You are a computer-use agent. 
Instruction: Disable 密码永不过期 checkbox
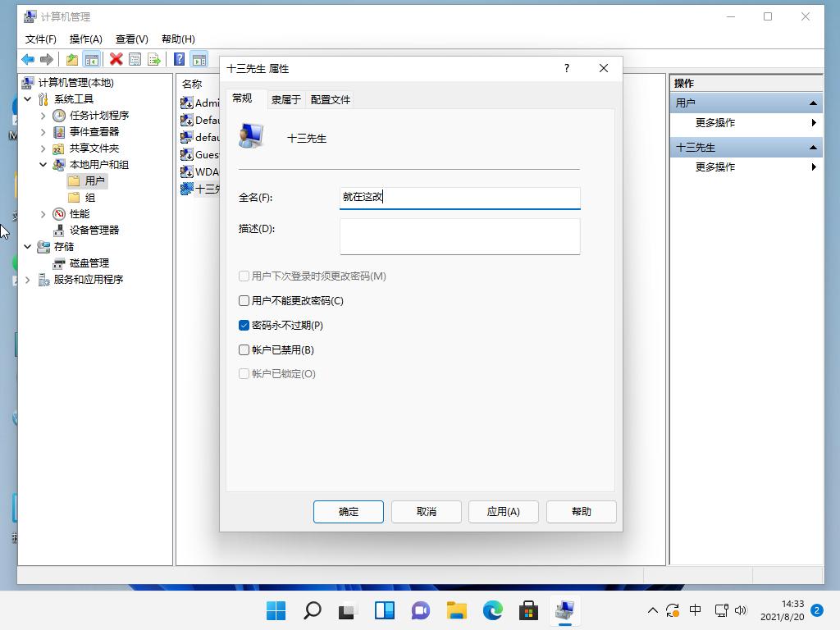point(244,325)
